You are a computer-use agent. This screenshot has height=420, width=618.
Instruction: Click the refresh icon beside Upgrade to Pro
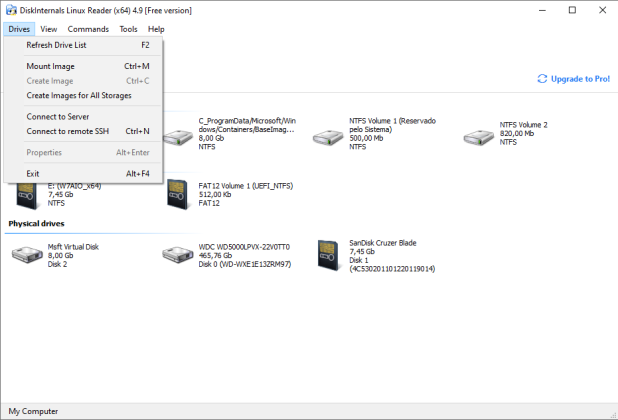542,79
